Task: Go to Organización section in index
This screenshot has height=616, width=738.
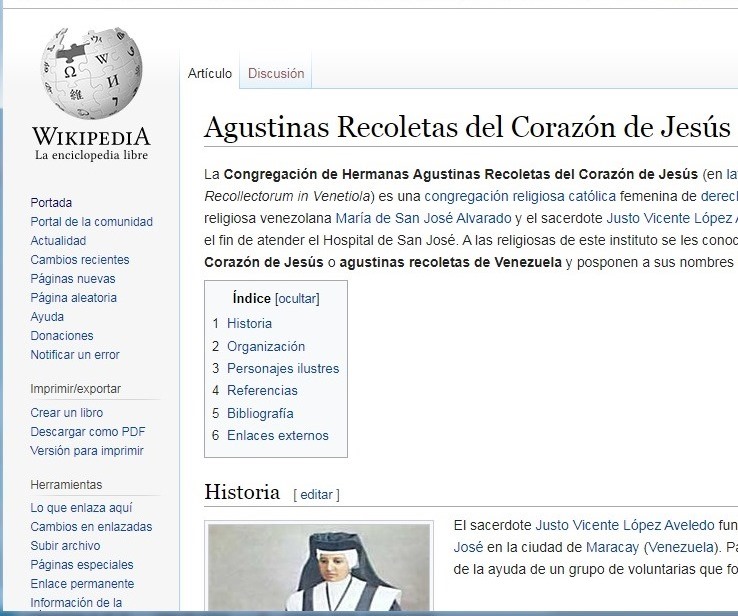Action: [x=266, y=346]
